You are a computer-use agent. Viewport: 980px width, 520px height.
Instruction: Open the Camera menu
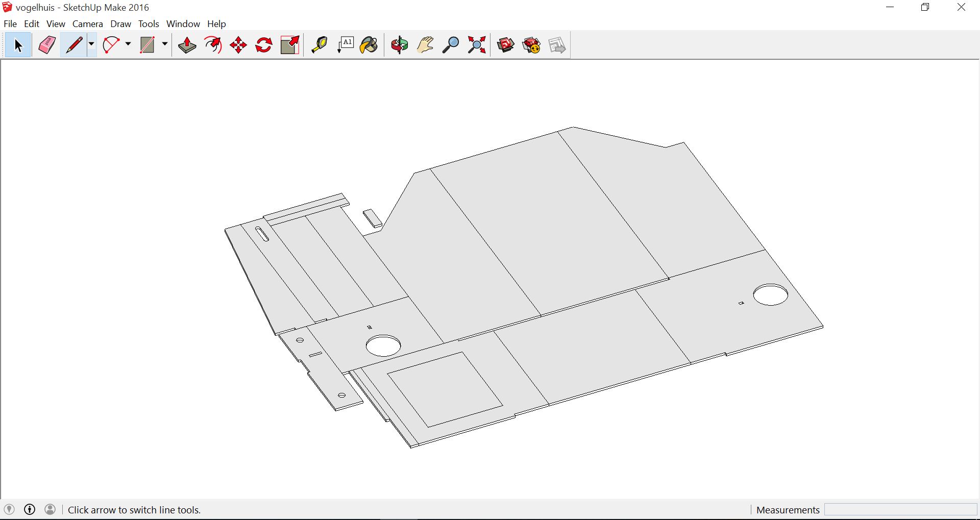coord(88,24)
